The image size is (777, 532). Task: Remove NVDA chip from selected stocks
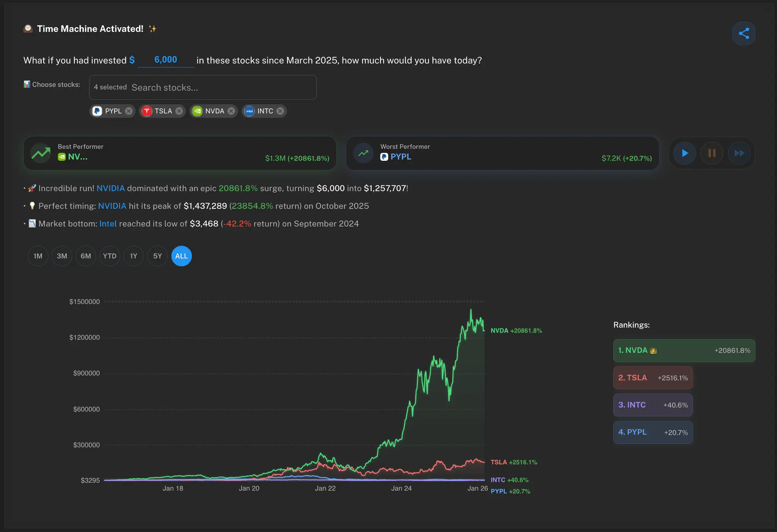(x=231, y=111)
